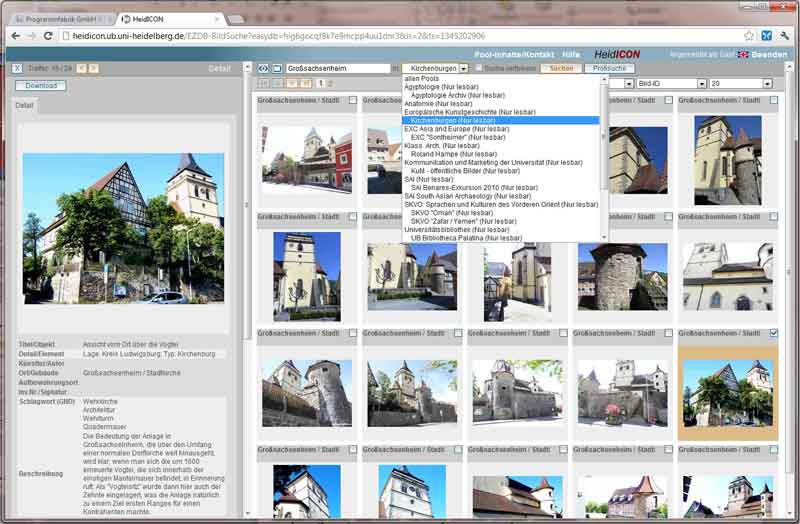Click the Großsachsenheim search input field
800x524 pixels.
pyautogui.click(x=338, y=68)
